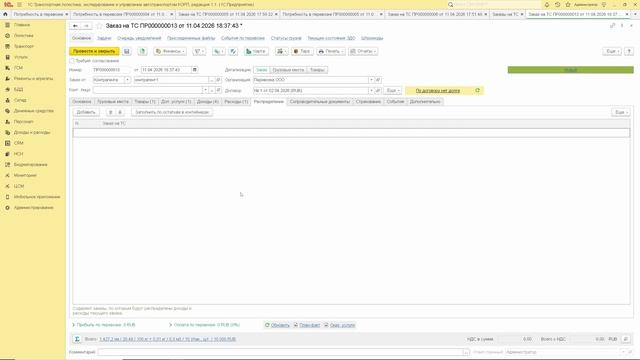Add document to favorites with star icon
The width and height of the screenshot is (640, 360).
coord(99,26)
